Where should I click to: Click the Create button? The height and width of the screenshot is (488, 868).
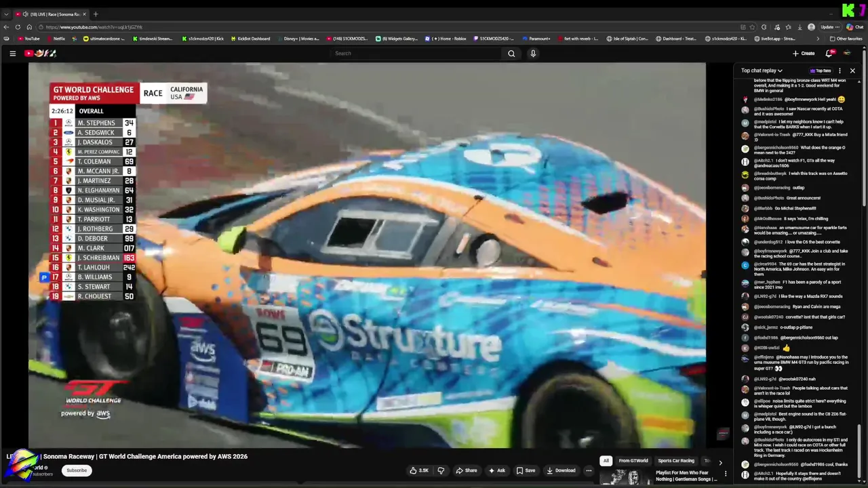click(x=804, y=54)
